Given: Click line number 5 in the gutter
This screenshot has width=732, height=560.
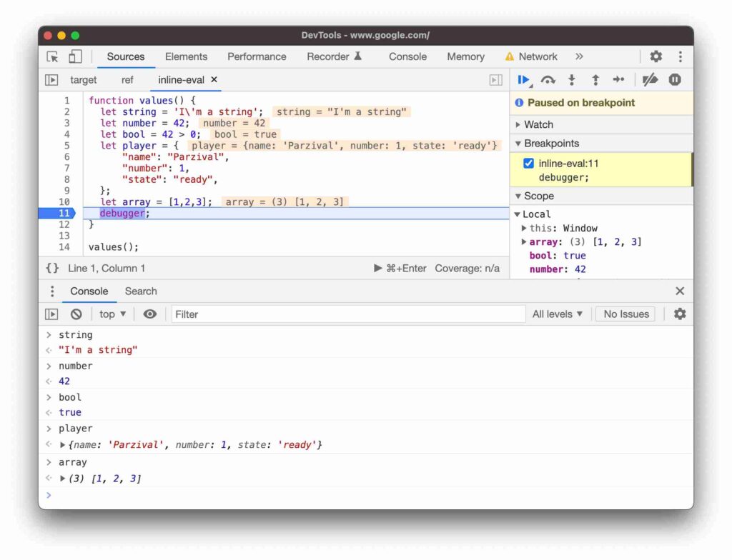Looking at the screenshot, I should pos(66,146).
